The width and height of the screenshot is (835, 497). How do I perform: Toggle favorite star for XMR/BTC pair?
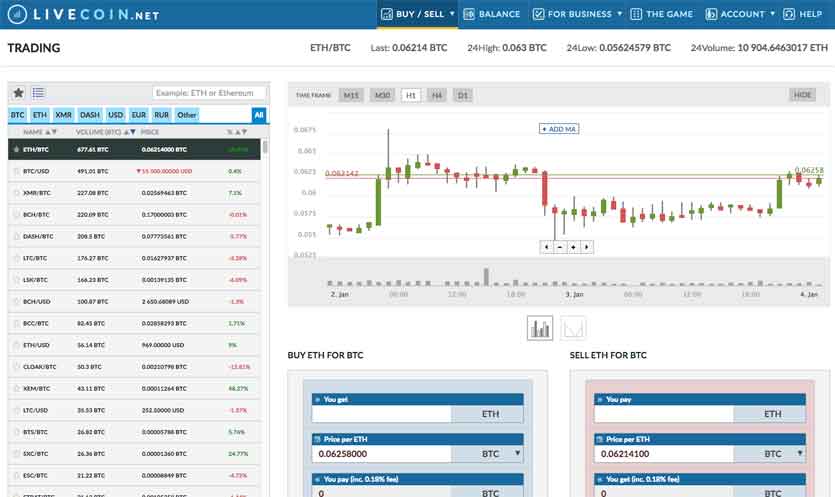click(x=15, y=192)
